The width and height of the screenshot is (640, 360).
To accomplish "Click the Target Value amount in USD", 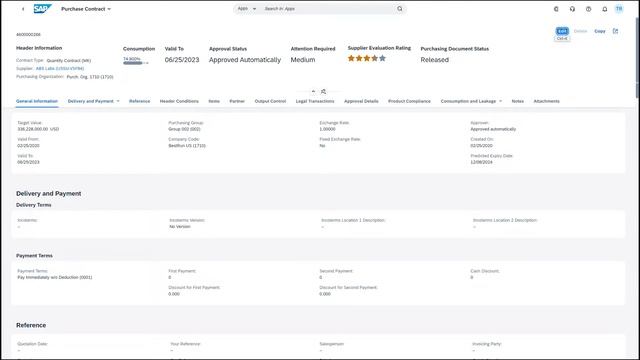I will (38, 129).
